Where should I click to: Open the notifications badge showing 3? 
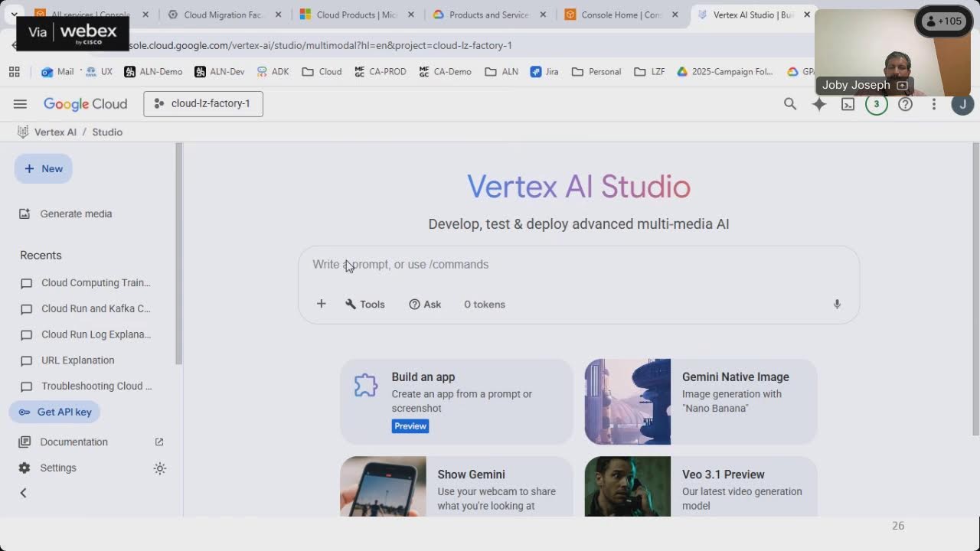877,104
